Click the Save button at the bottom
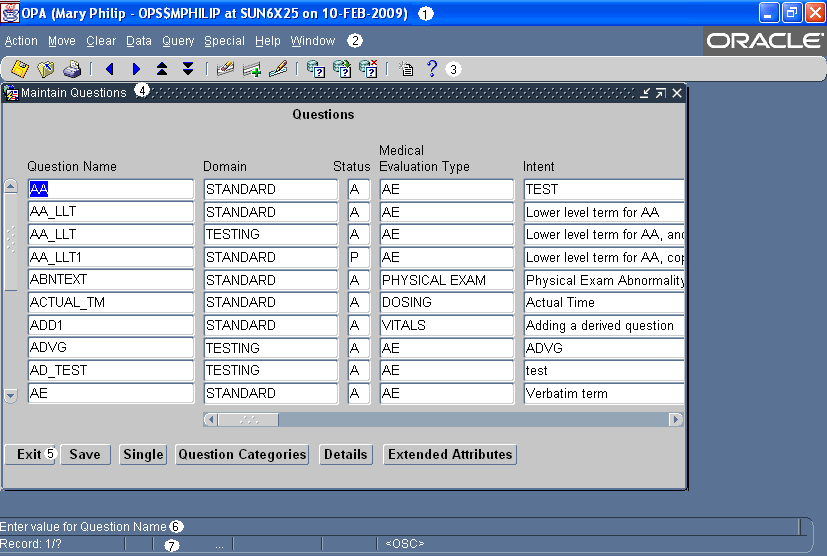The image size is (827, 556). (x=85, y=454)
